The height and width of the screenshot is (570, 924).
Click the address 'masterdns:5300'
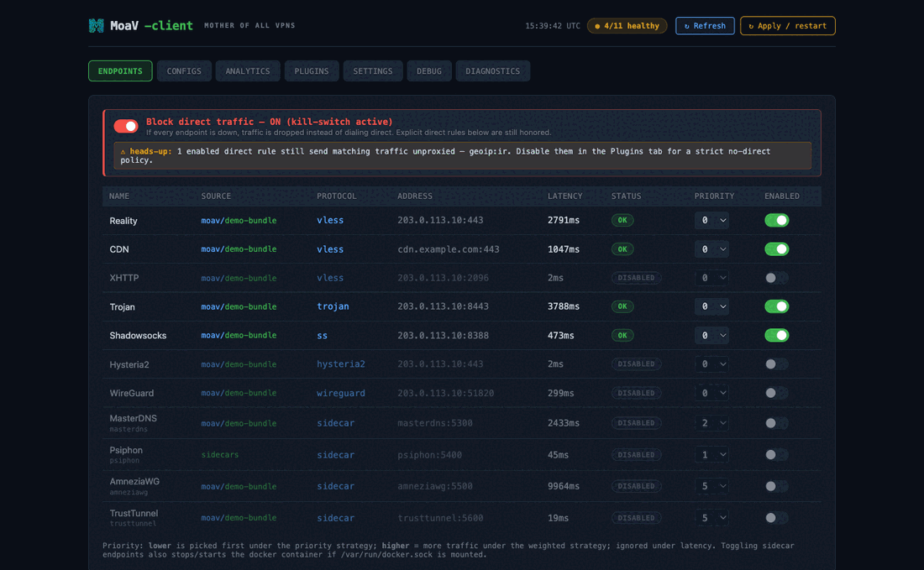[x=435, y=423]
